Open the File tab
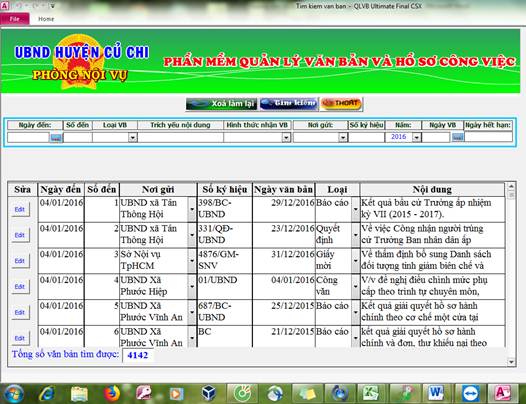526x404 pixels. click(x=15, y=19)
